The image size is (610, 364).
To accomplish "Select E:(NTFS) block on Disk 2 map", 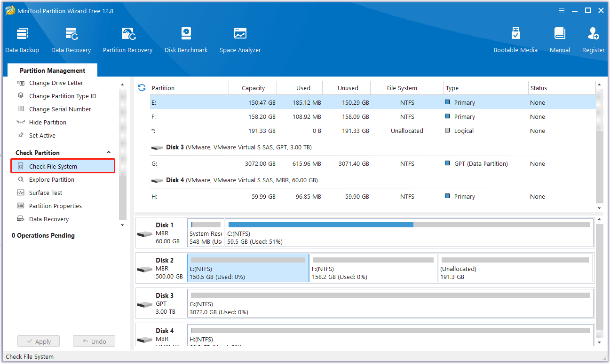I will point(248,268).
